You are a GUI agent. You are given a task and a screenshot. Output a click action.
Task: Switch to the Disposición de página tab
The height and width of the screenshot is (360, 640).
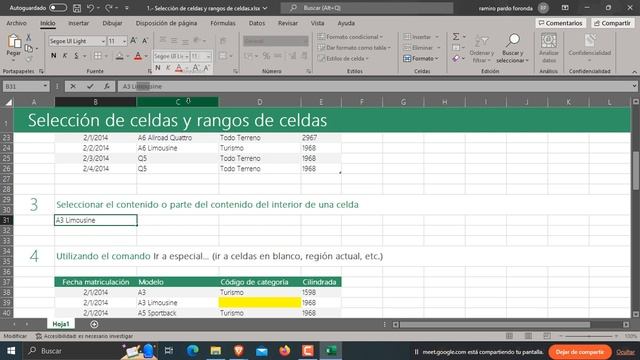pyautogui.click(x=166, y=23)
